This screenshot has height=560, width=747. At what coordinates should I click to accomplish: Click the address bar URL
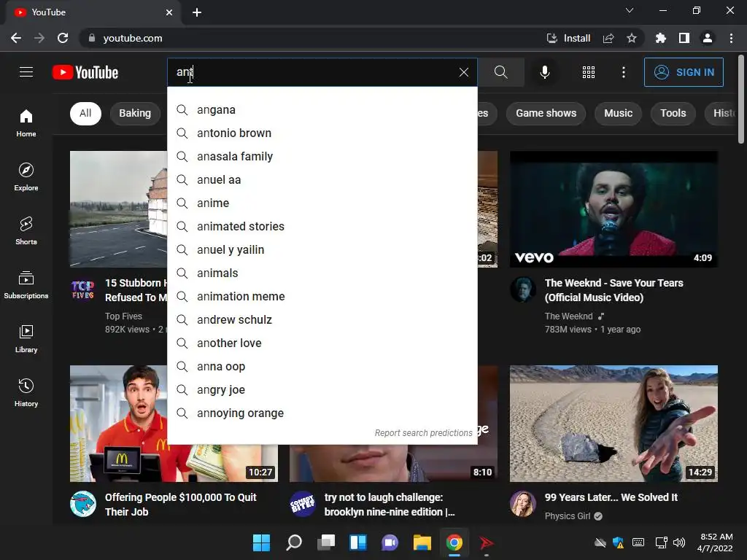pos(133,38)
